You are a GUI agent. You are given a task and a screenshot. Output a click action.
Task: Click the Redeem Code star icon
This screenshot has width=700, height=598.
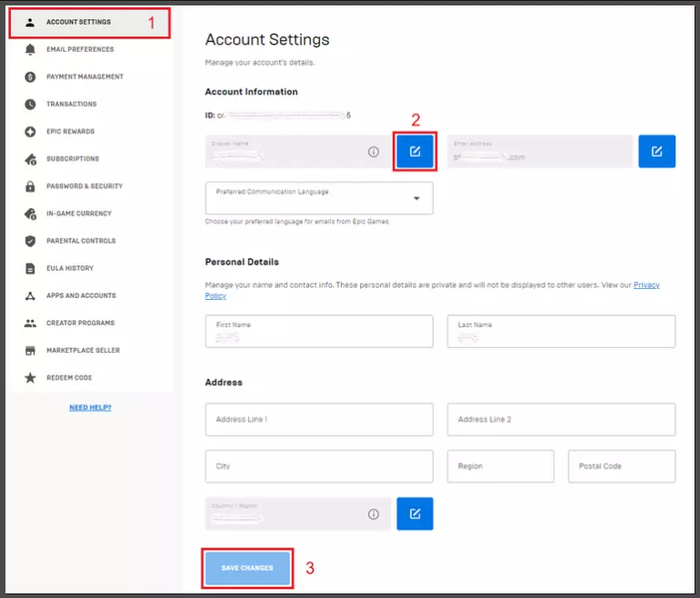30,377
